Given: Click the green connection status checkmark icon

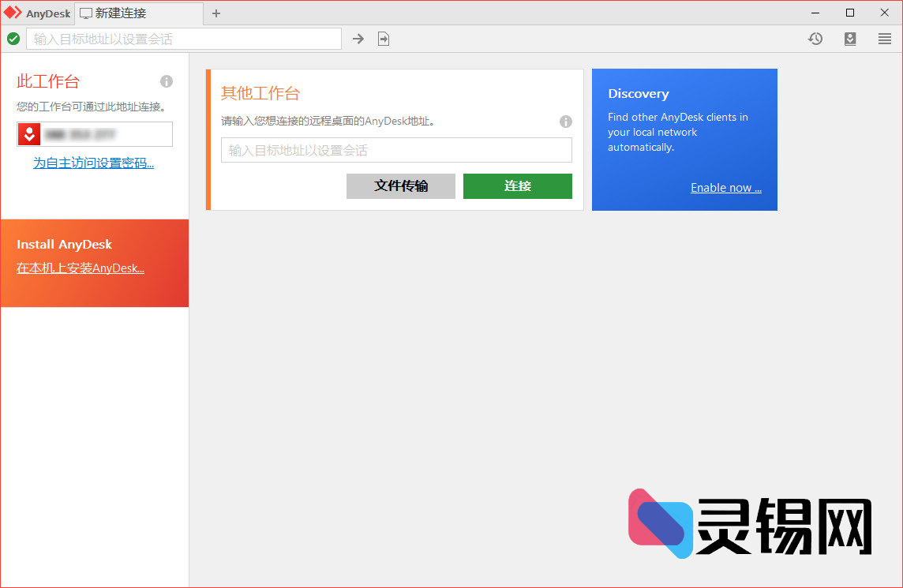Looking at the screenshot, I should coord(13,38).
